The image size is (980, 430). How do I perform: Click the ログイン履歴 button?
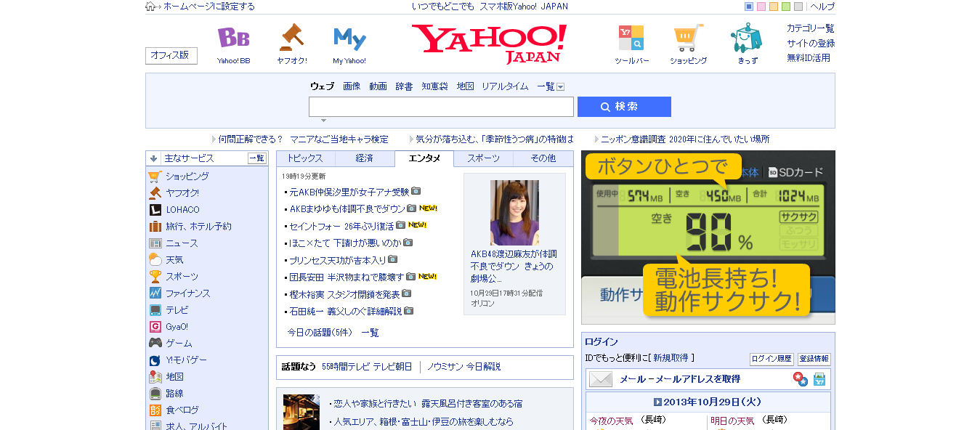click(772, 359)
